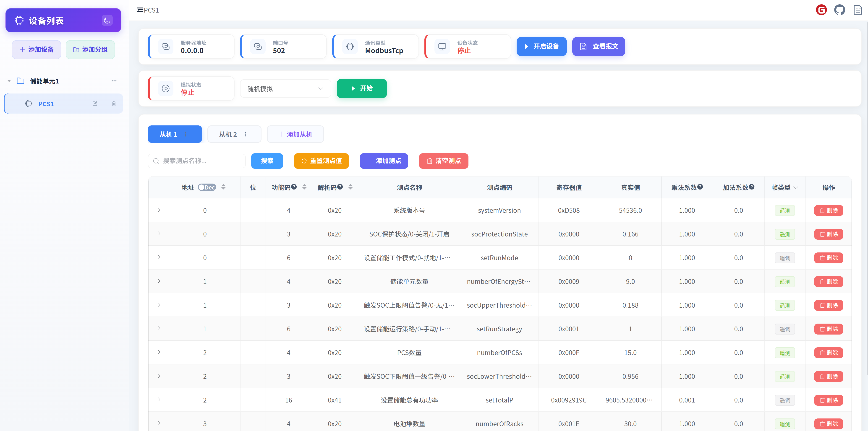Expand the 系统版本号 row
868x431 pixels.
pyautogui.click(x=159, y=210)
